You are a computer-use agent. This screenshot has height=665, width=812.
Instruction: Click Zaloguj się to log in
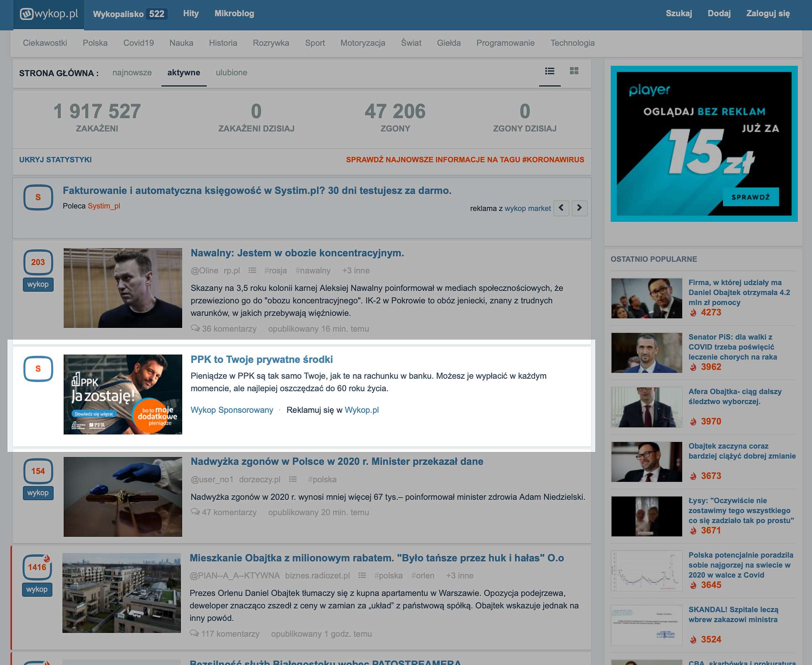point(768,13)
